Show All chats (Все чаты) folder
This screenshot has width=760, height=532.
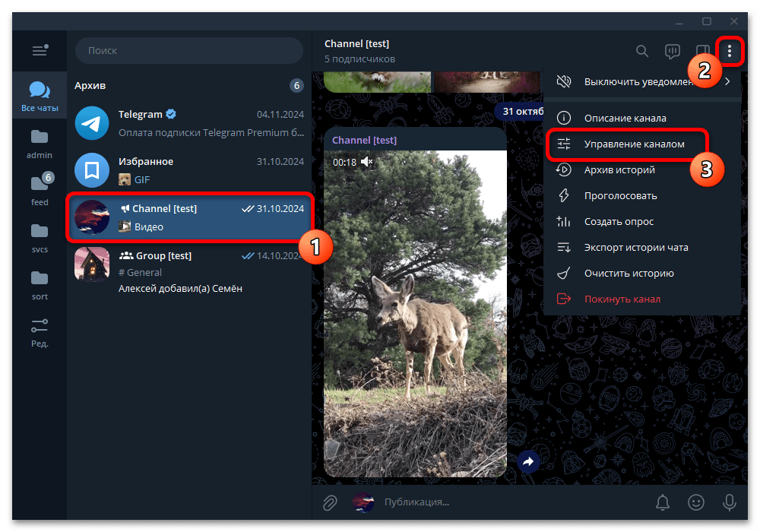click(40, 97)
